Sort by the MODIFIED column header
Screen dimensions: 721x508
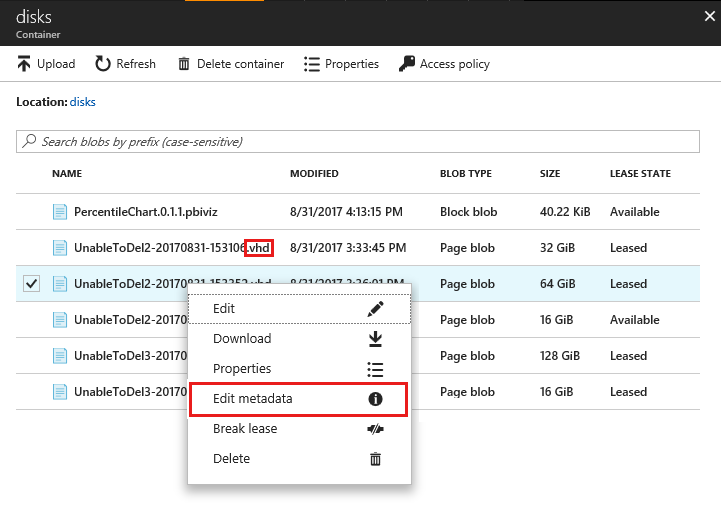click(314, 174)
